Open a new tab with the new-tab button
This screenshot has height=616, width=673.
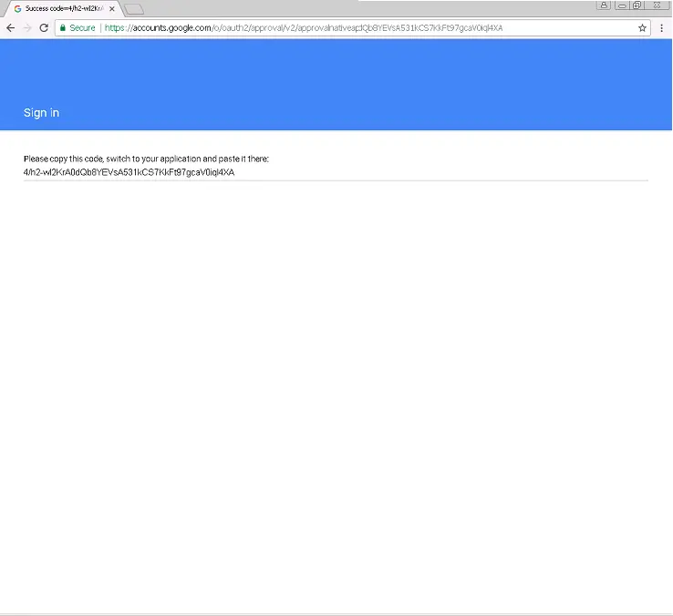pyautogui.click(x=134, y=9)
